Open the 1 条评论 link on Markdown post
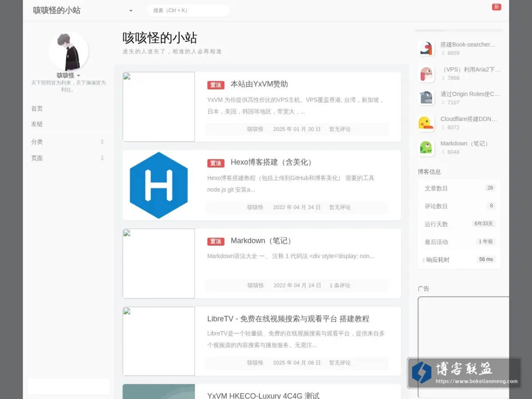532x399 pixels. (340, 286)
